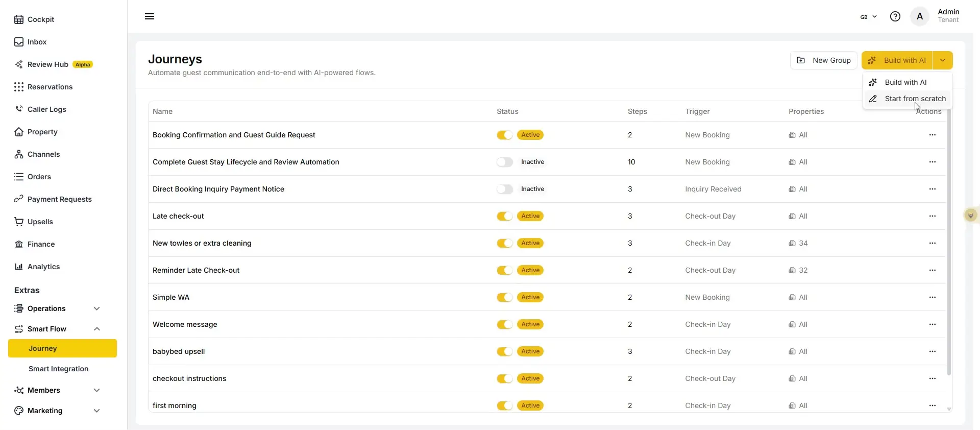The width and height of the screenshot is (980, 430).
Task: Open the GB language dropdown
Action: click(x=868, y=17)
